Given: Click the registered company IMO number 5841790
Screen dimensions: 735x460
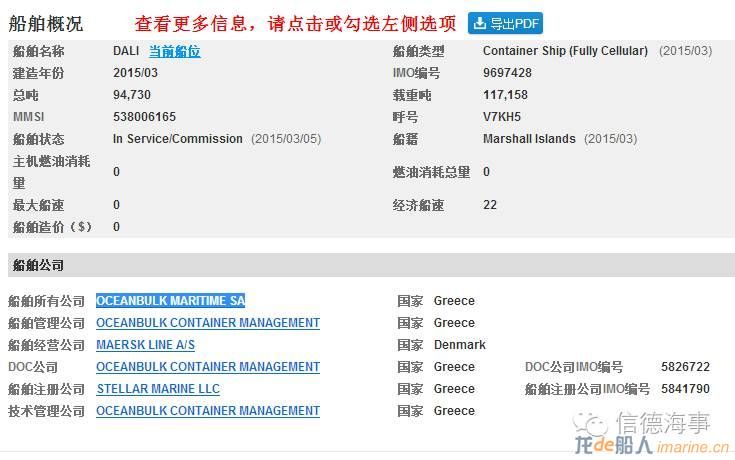Looking at the screenshot, I should (685, 389).
